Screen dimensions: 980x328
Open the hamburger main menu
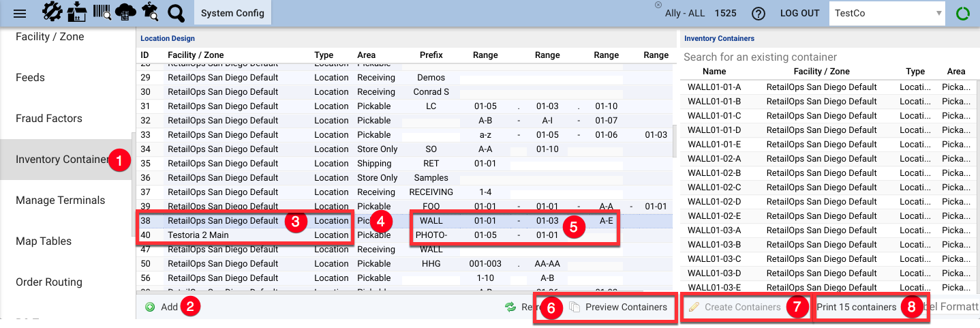tap(20, 14)
